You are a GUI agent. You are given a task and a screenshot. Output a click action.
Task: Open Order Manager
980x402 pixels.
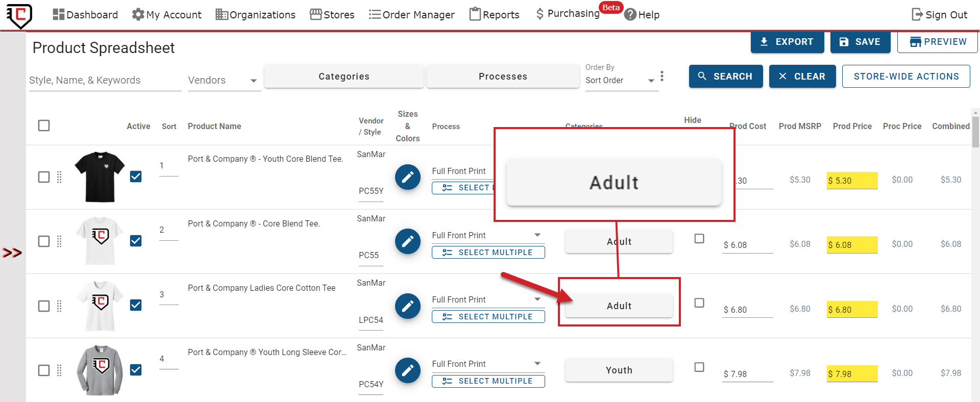411,15
